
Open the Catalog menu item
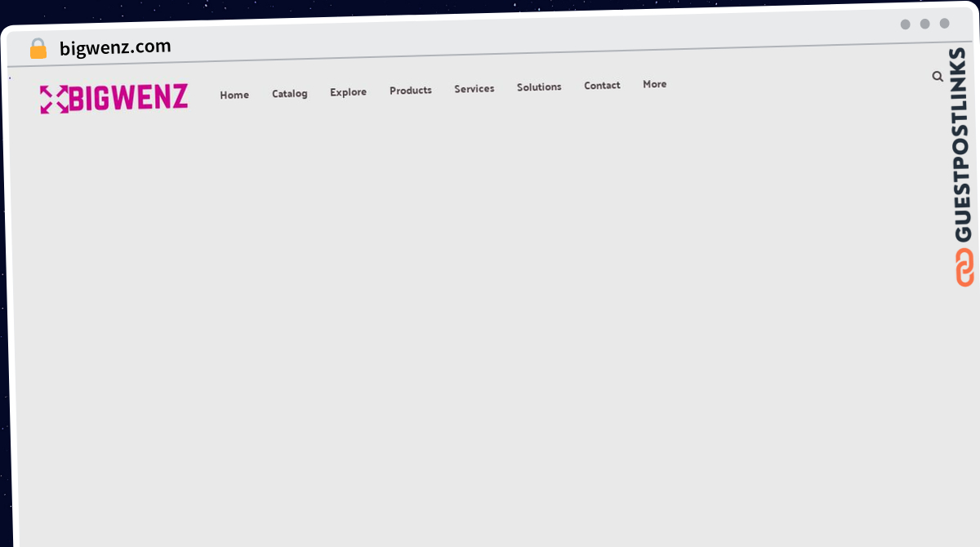[x=290, y=94]
